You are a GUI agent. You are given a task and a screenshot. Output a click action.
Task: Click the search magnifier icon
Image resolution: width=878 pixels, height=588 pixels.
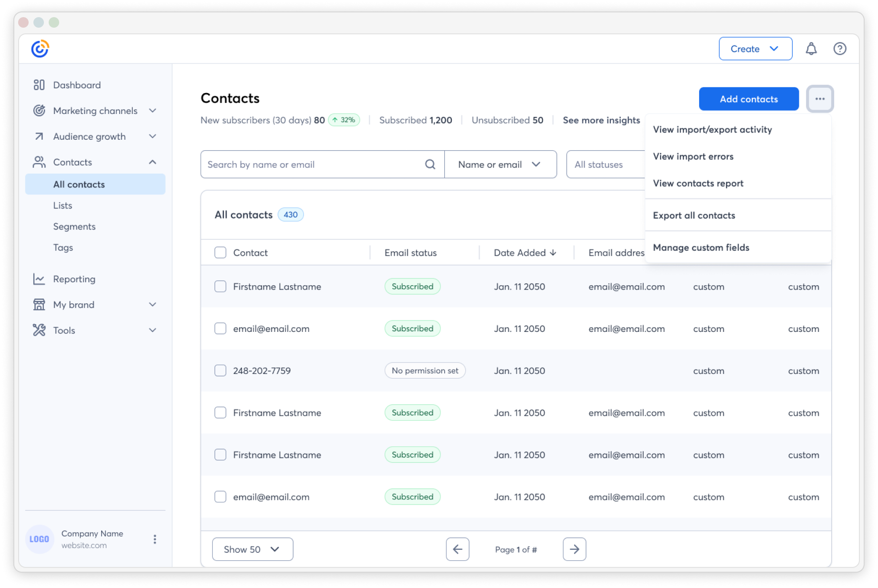point(430,165)
